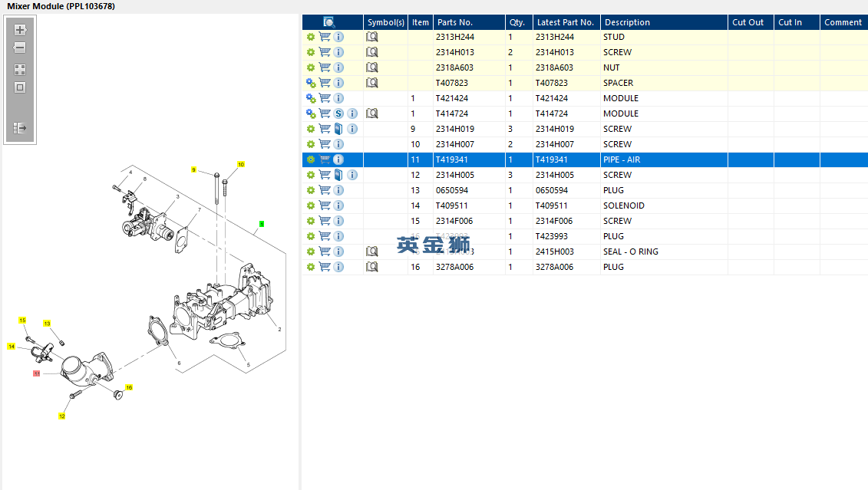Viewport: 868px width, 490px height.
Task: Click the Qty. column header
Action: pos(519,22)
